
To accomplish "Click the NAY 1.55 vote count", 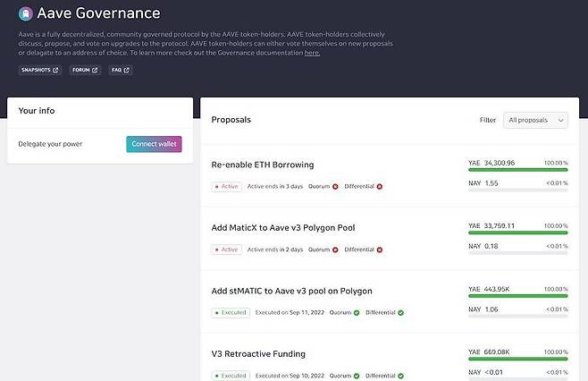I will click(483, 183).
